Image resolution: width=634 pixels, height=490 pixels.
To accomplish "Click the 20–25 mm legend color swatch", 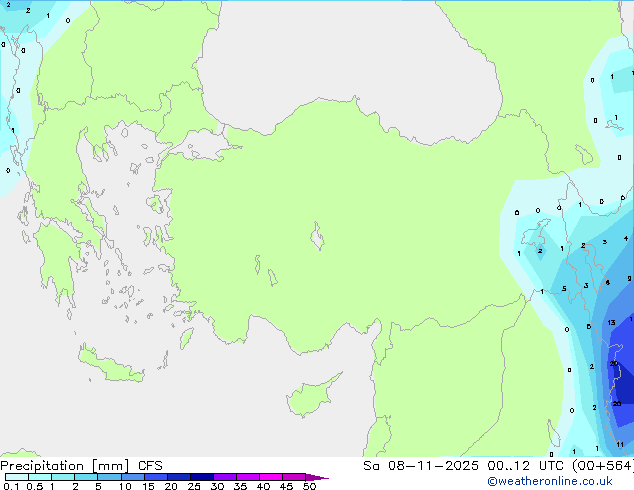I will click(x=178, y=477).
